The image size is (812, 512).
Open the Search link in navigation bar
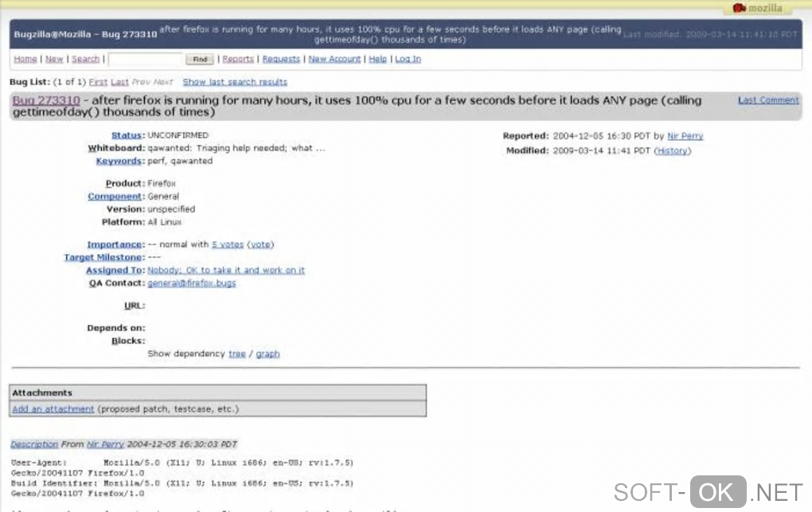tap(85, 59)
